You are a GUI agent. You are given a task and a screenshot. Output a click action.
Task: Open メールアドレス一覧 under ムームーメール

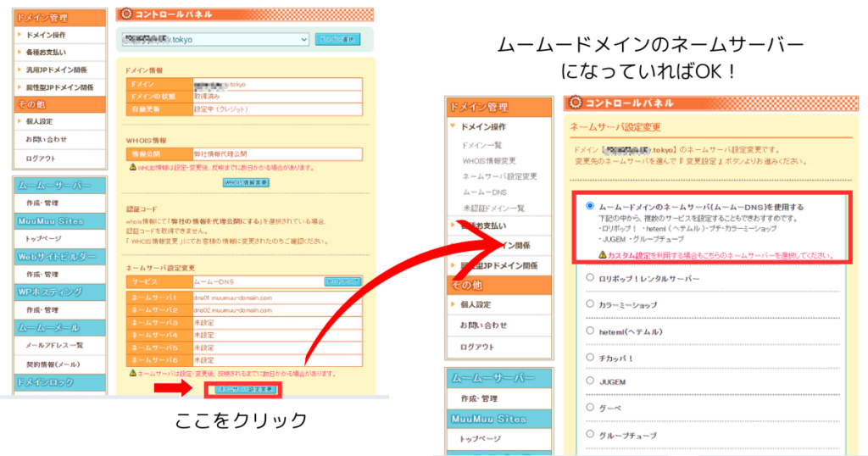coord(55,345)
